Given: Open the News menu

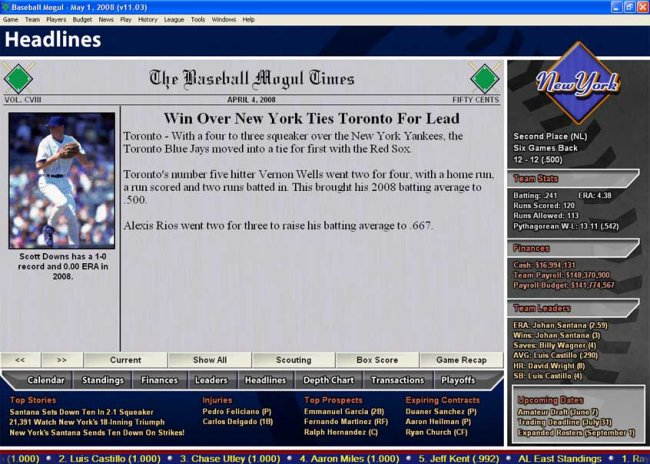Looking at the screenshot, I should pos(106,19).
